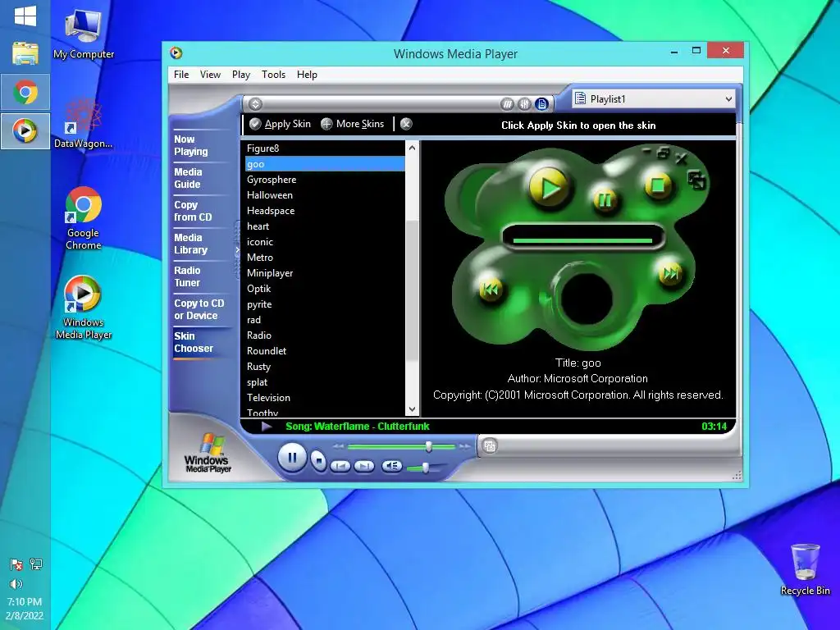Select the goo skin in the list

(325, 164)
